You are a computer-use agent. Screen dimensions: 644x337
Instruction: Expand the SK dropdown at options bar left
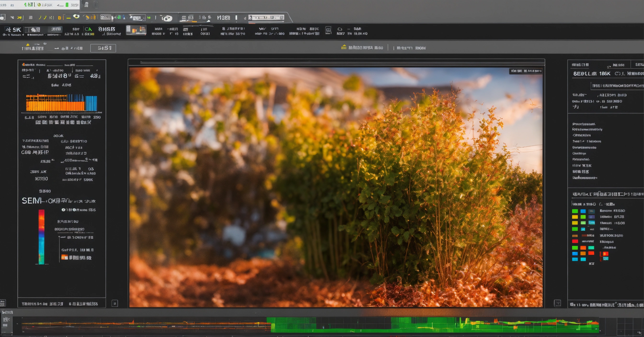[13, 30]
